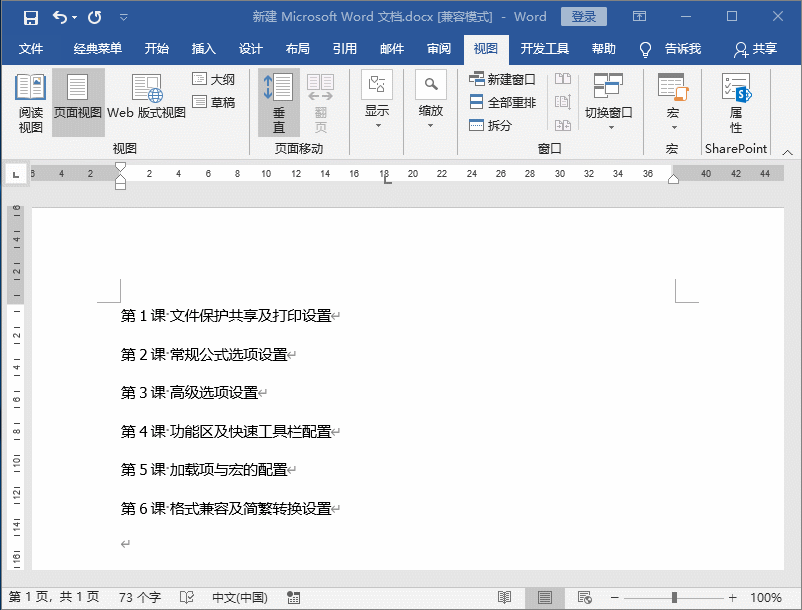Undo the last action
The image size is (802, 610).
(59, 18)
